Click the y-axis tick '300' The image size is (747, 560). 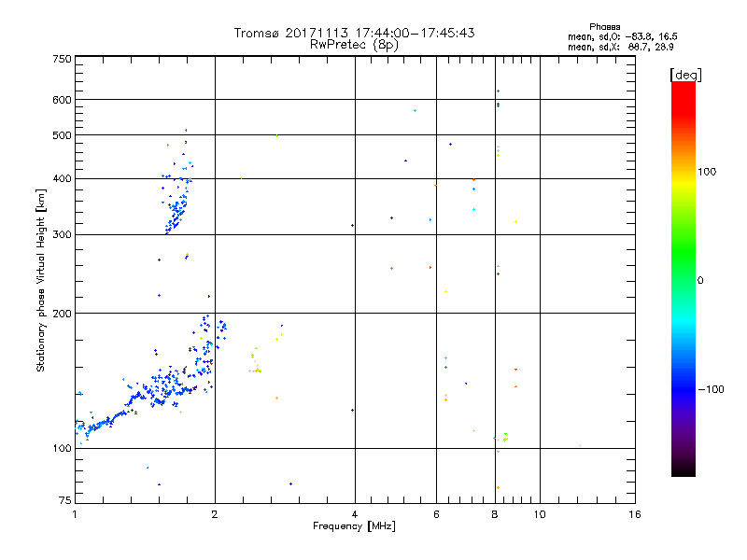63,234
